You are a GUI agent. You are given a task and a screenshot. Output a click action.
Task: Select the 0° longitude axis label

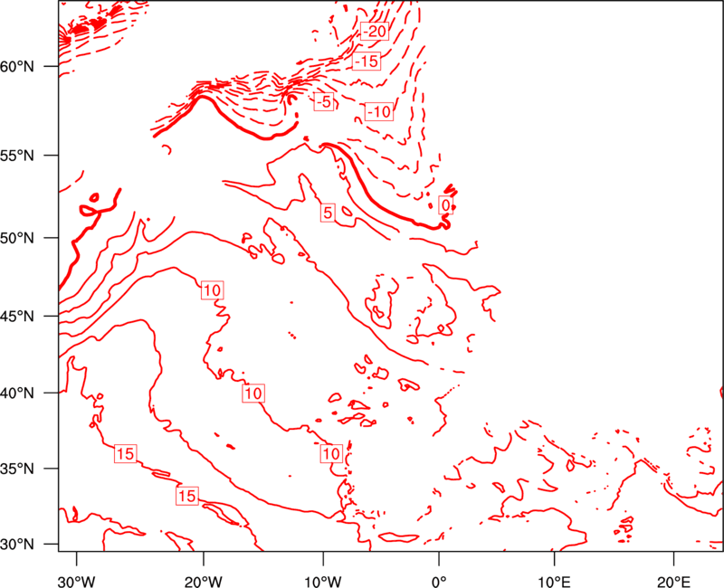439,582
